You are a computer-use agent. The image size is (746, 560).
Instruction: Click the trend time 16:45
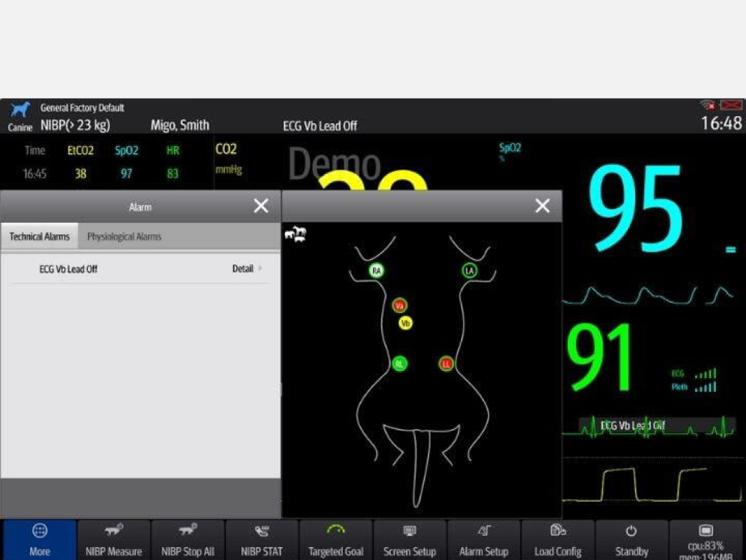pos(35,174)
